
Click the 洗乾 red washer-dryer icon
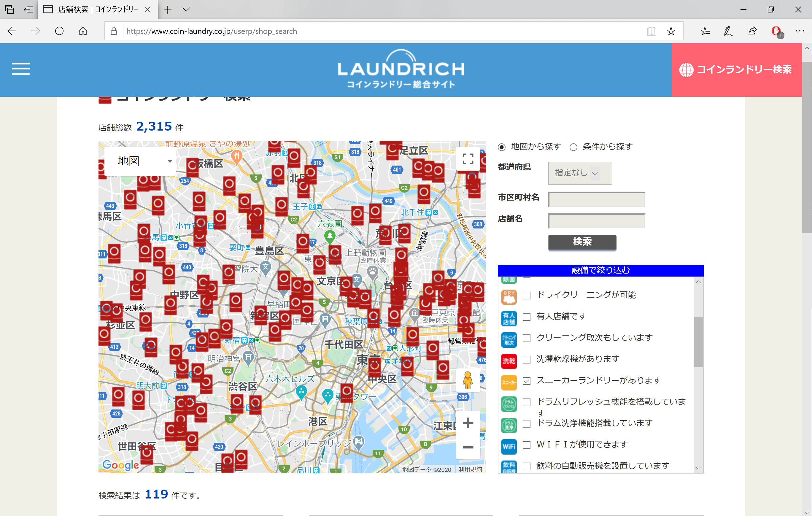point(509,361)
